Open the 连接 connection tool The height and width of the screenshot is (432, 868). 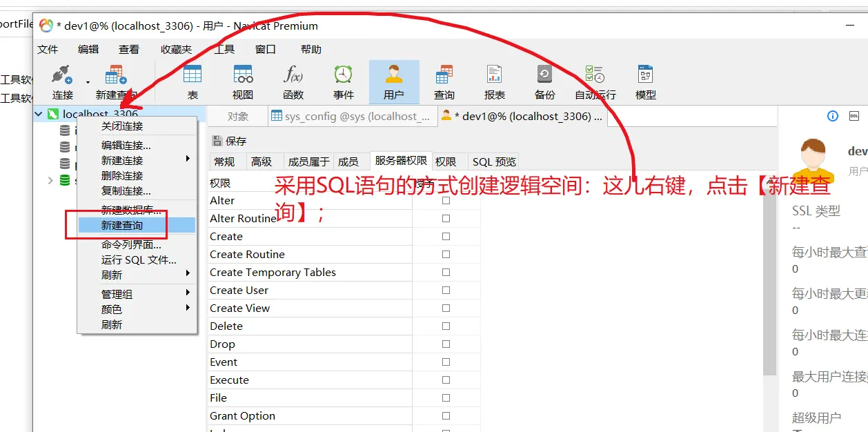tap(63, 82)
